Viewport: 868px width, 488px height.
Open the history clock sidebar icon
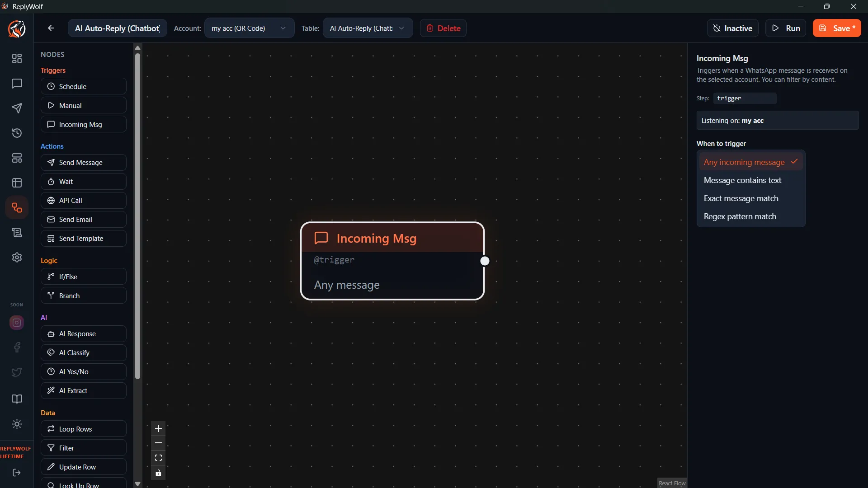[x=17, y=133]
